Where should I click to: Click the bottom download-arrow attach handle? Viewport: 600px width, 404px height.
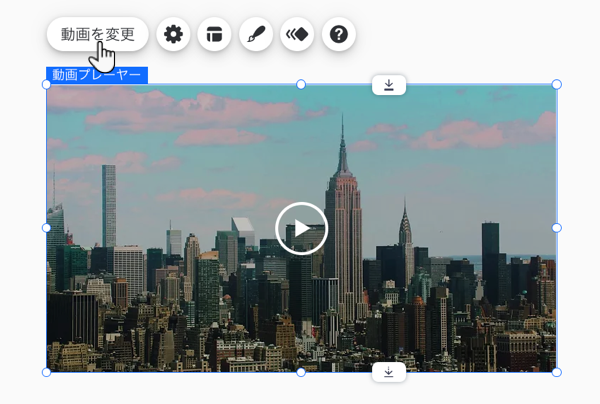tap(389, 372)
